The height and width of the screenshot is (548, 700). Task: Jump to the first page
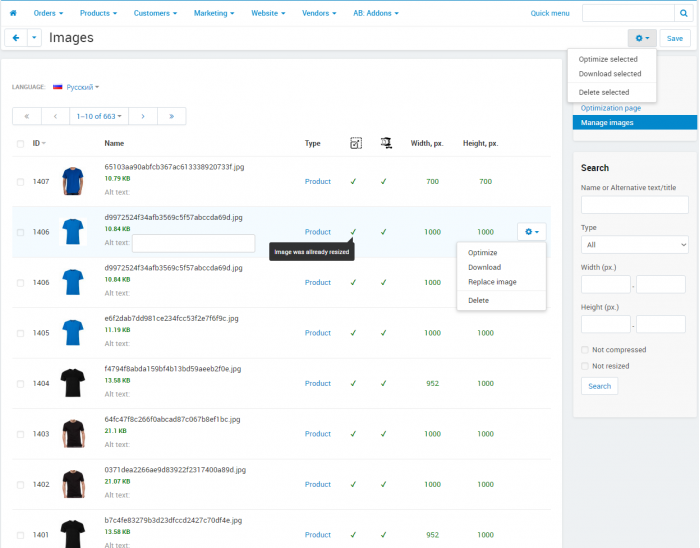click(x=27, y=116)
